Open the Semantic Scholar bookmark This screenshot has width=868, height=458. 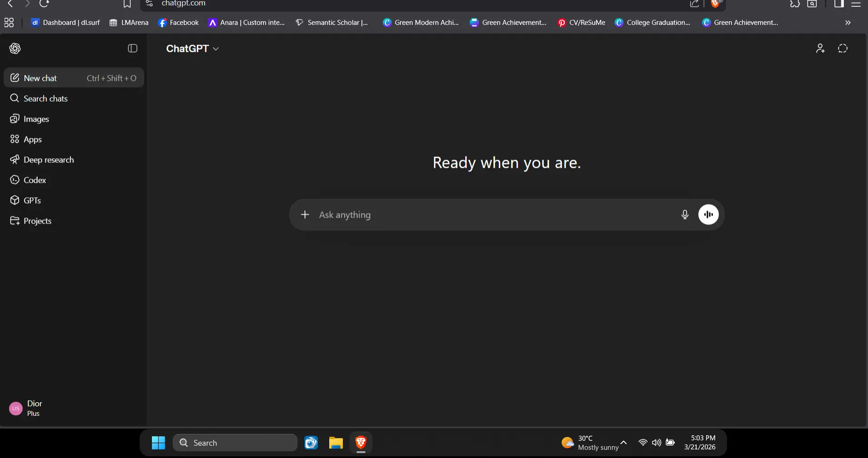tap(332, 23)
